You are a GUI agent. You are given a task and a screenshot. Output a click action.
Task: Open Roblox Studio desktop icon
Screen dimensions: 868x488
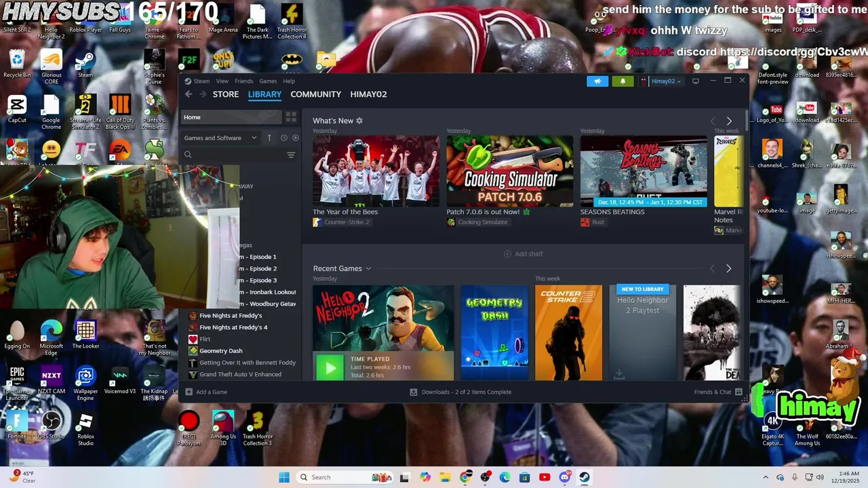pos(85,428)
